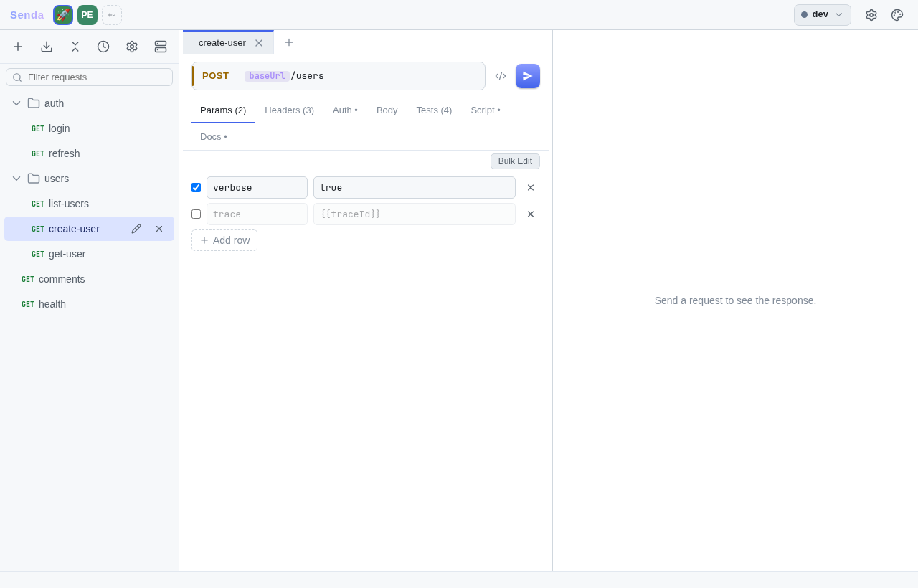This screenshot has width=918, height=588.
Task: Remove the trace parameter row
Action: tap(531, 214)
